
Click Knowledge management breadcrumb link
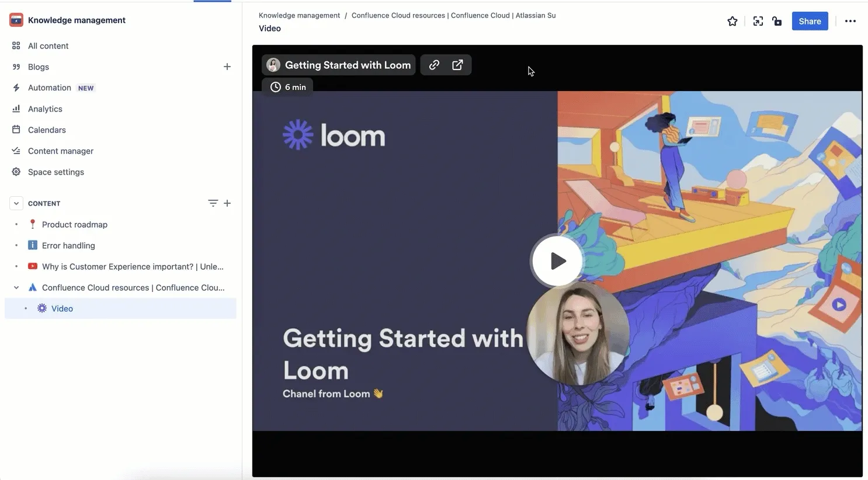[x=299, y=15]
